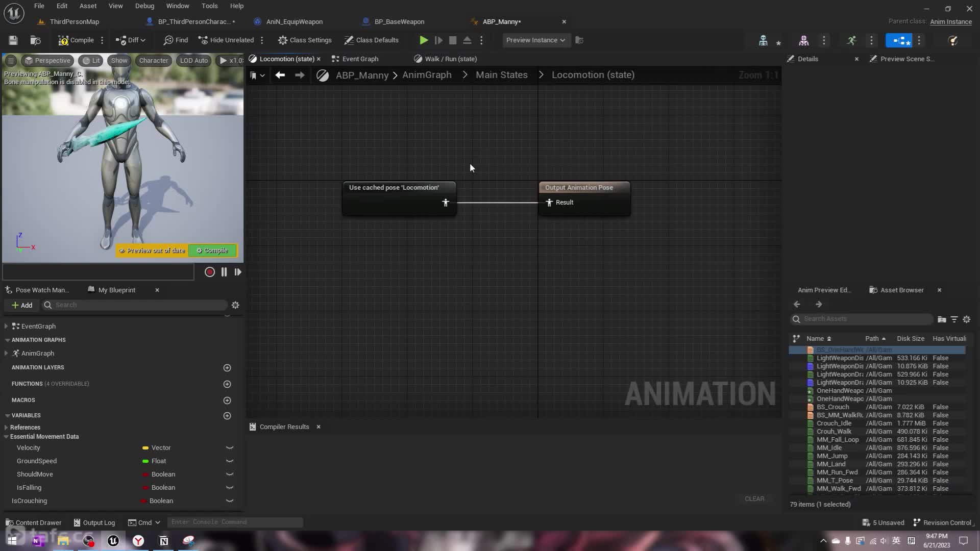Screen dimensions: 980x551
Task: Add new function with plus icon
Action: 227,384
